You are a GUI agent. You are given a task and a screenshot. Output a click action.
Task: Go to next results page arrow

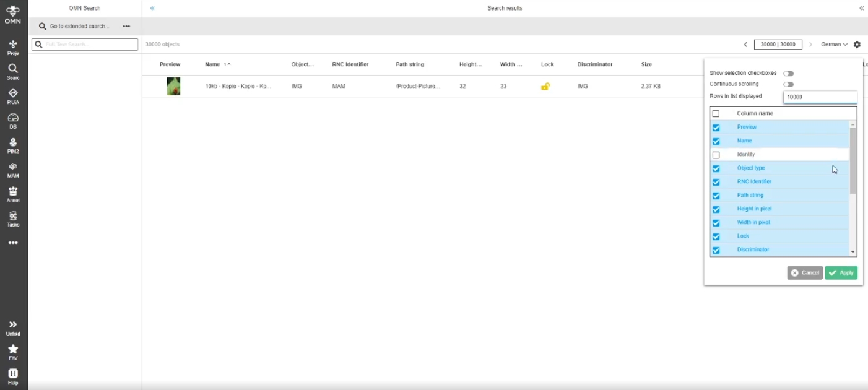[x=810, y=45]
